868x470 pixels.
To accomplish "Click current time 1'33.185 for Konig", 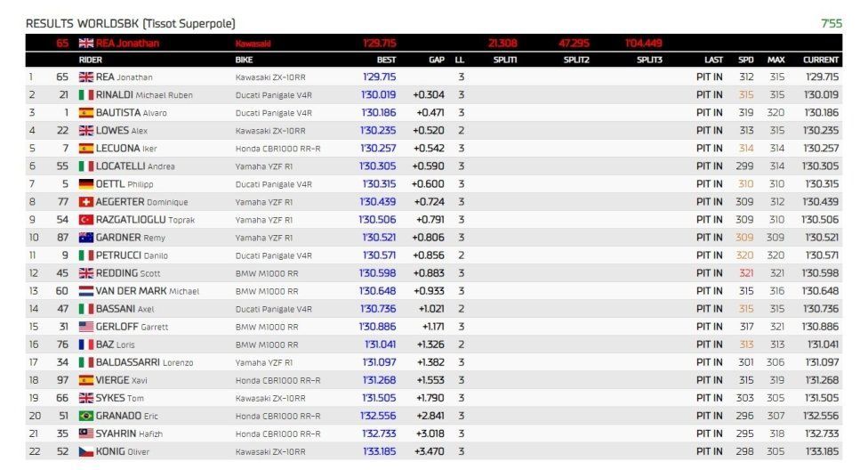I will click(822, 451).
